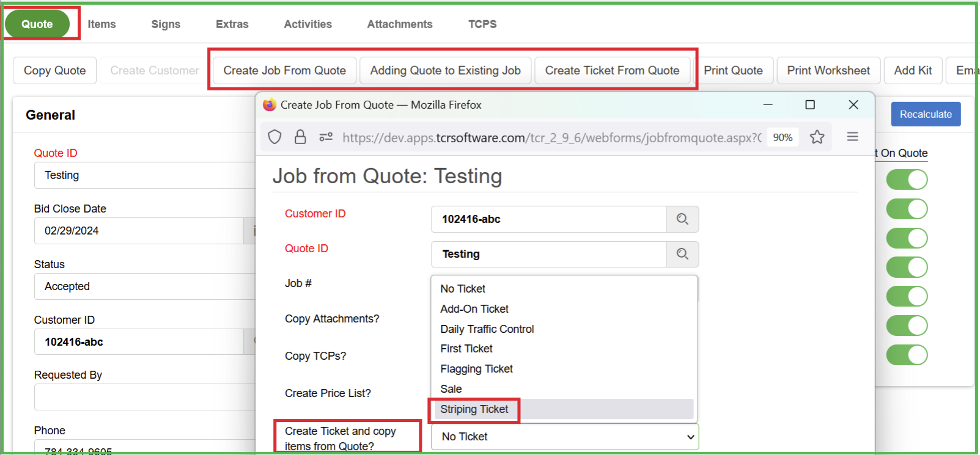
Task: Click the Bid Close Date input field
Action: (x=139, y=231)
